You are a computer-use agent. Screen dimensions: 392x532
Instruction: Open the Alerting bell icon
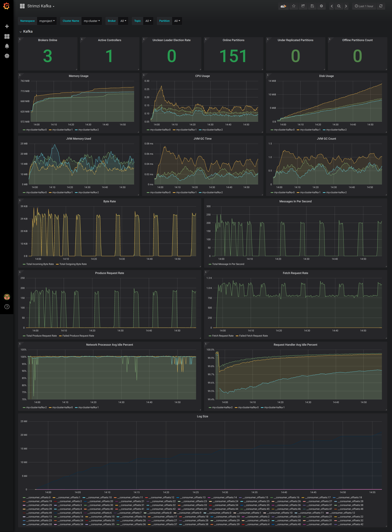click(7, 46)
